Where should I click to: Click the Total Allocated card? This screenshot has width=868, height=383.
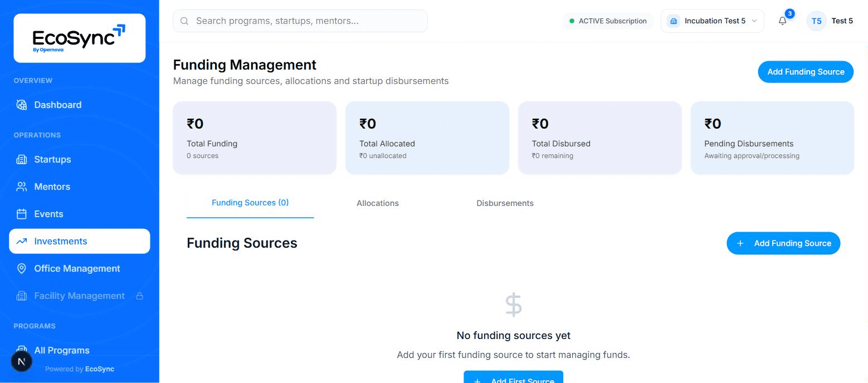[427, 138]
